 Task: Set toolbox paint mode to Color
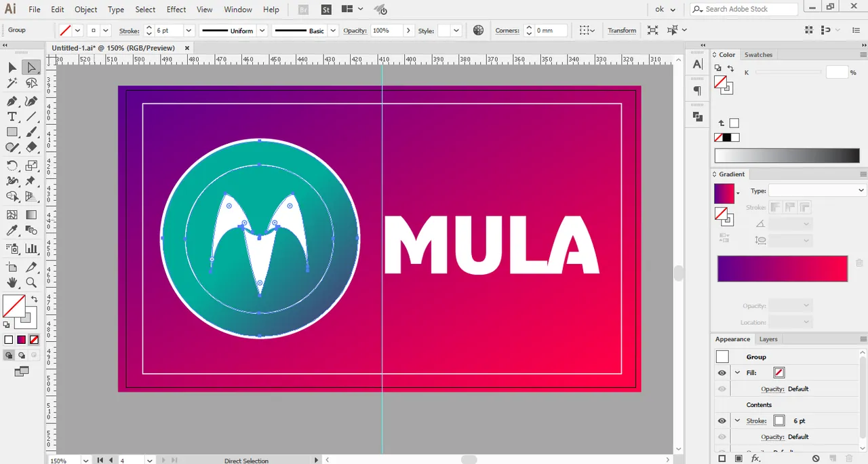(x=9, y=340)
